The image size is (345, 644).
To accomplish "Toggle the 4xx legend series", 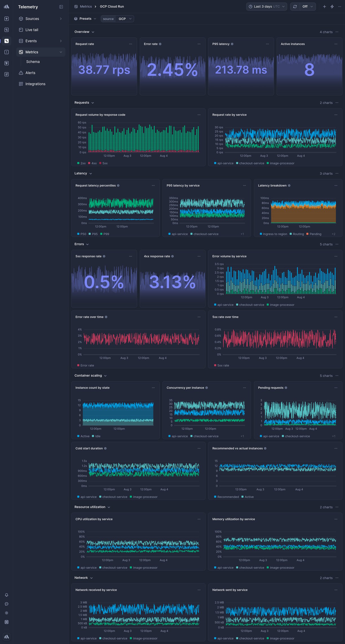I will click(92, 163).
